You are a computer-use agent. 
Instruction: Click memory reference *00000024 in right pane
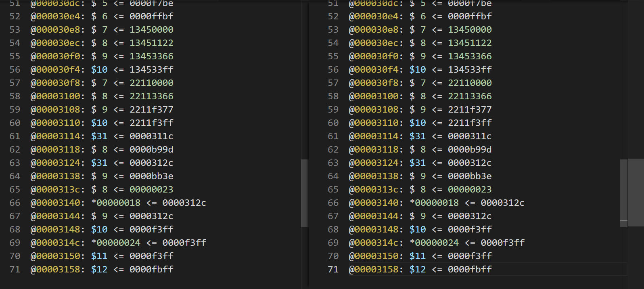(x=434, y=243)
